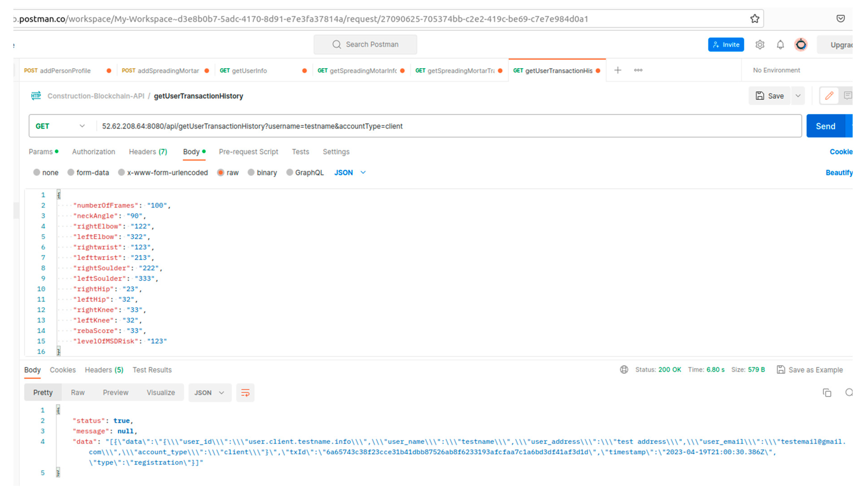Copy response using the copy icon
This screenshot has height=494, width=868.
pos(827,393)
